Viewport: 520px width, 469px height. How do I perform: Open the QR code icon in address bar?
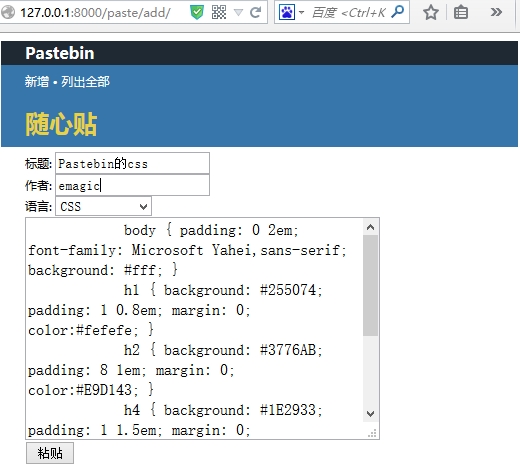[x=219, y=12]
